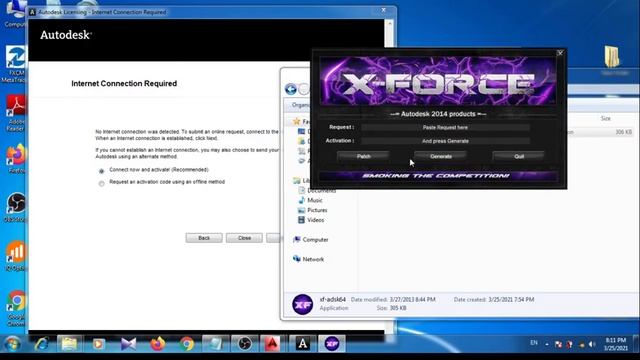Screen dimensions: 640x360
Task: Click the xf-adsk64 file name text
Action: coord(333,300)
